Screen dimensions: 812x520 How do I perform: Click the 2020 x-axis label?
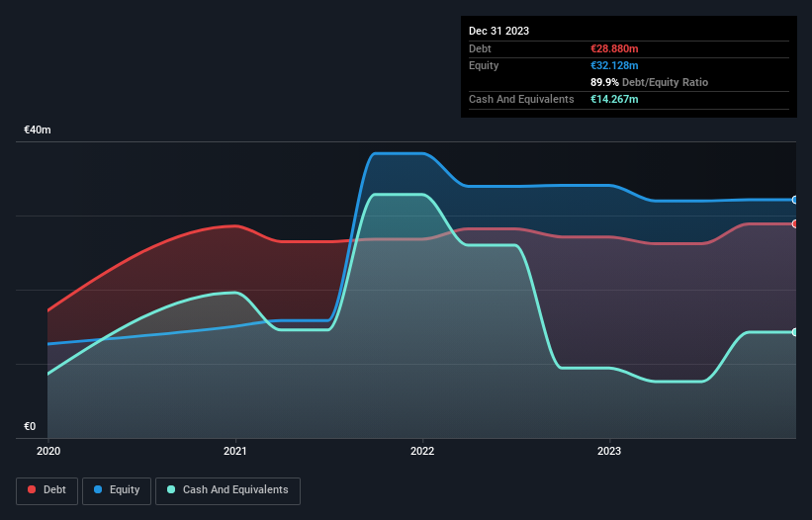pos(48,451)
